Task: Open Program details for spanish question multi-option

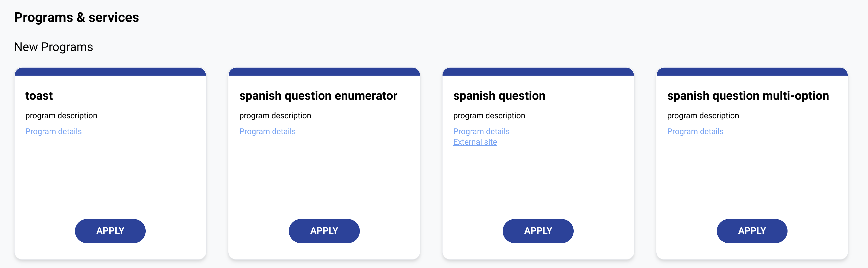Action: coord(695,131)
